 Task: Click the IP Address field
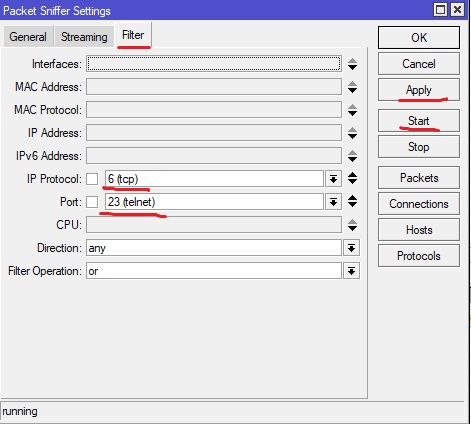click(214, 133)
